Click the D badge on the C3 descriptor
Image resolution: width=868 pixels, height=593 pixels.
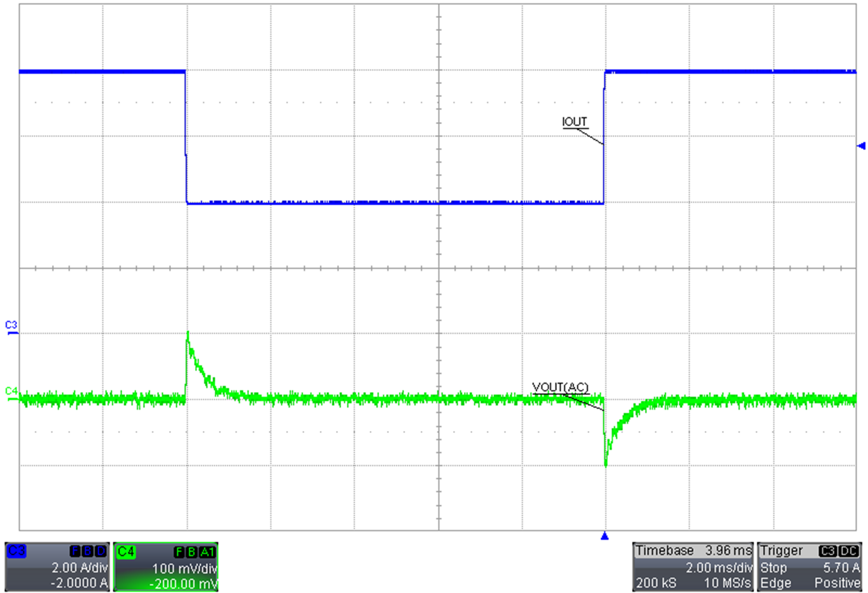tap(101, 551)
